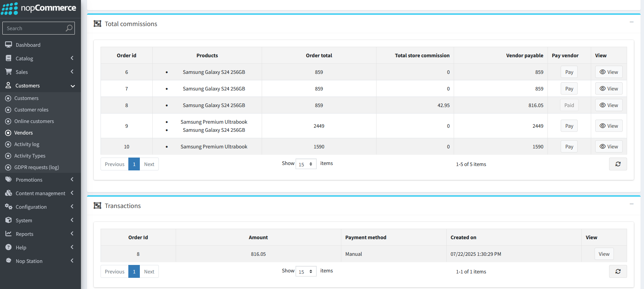Image resolution: width=644 pixels, height=289 pixels.
Task: Click Next in Total commissions pagination
Action: coord(149,164)
